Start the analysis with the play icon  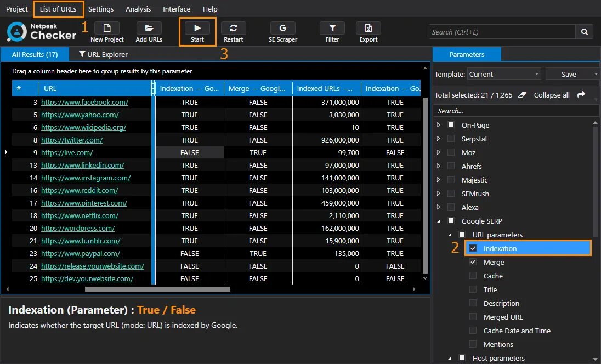point(197,28)
